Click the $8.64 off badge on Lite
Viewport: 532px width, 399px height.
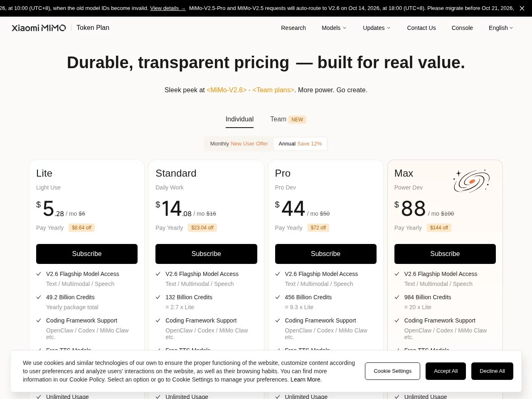coord(81,228)
